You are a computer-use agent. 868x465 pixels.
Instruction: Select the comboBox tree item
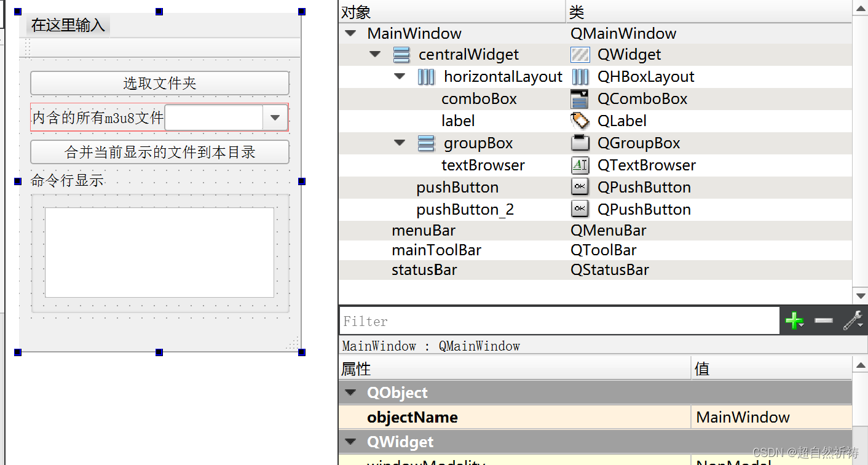479,99
